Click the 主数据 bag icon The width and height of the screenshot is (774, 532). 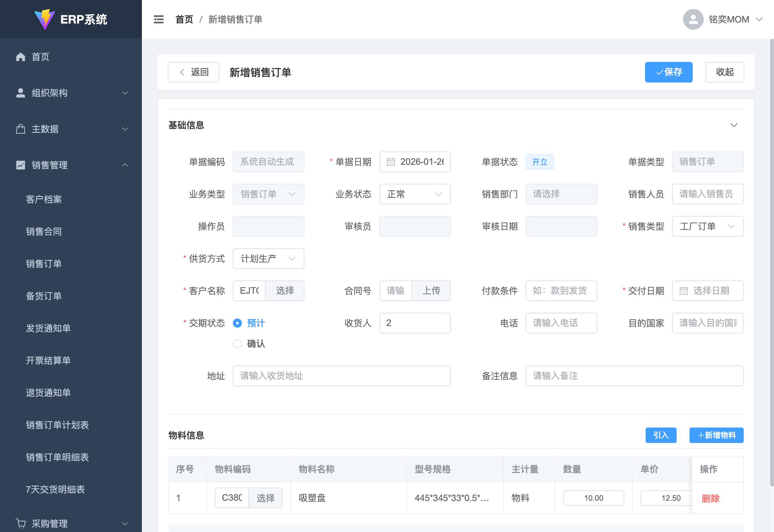[x=21, y=129]
